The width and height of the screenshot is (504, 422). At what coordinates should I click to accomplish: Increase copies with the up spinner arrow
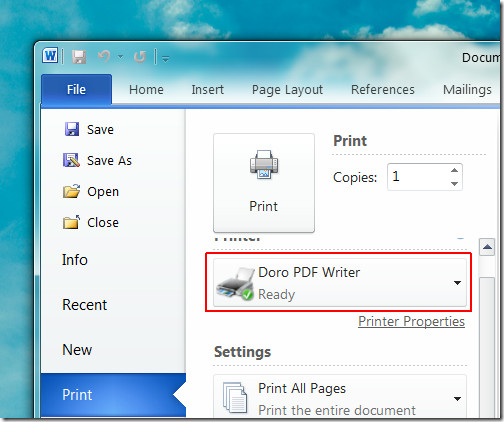[454, 170]
